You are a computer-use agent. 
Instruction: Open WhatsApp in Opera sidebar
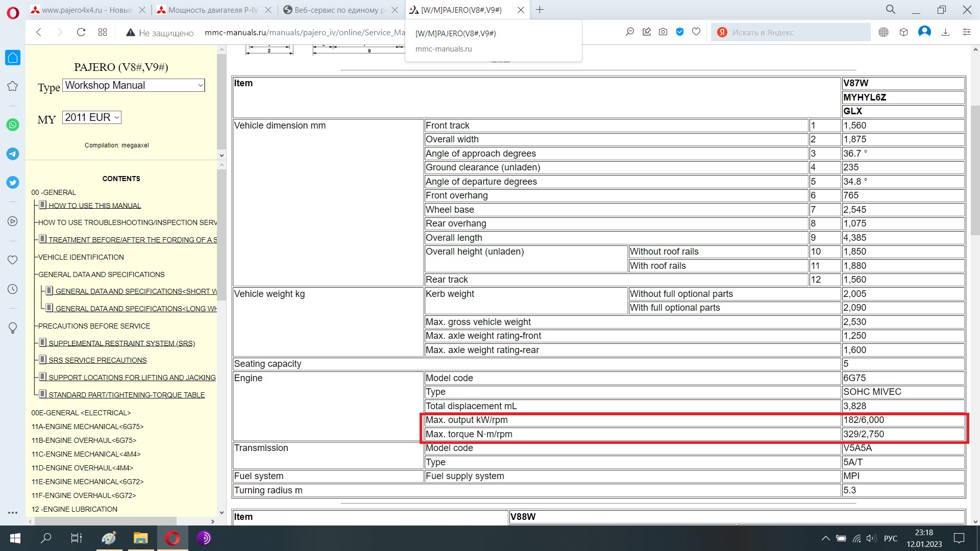(13, 125)
